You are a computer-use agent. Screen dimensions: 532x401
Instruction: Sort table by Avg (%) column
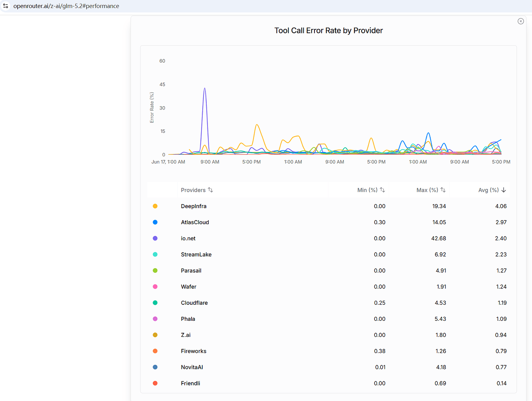pos(492,190)
